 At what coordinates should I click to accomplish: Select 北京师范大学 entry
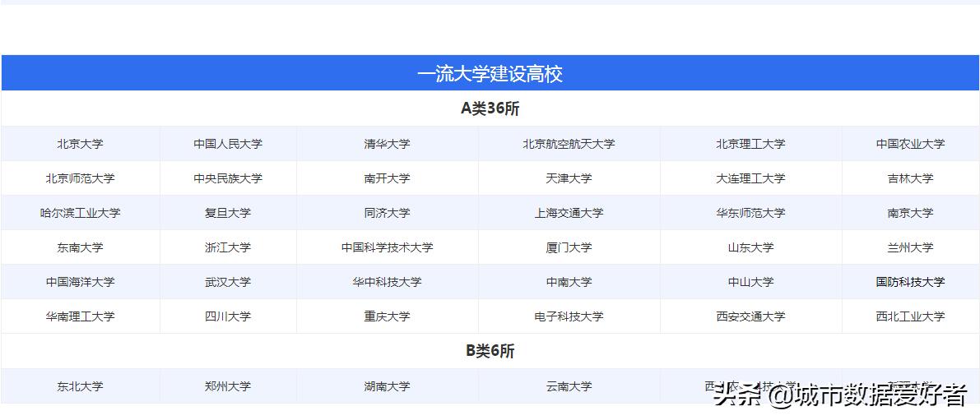(80, 178)
